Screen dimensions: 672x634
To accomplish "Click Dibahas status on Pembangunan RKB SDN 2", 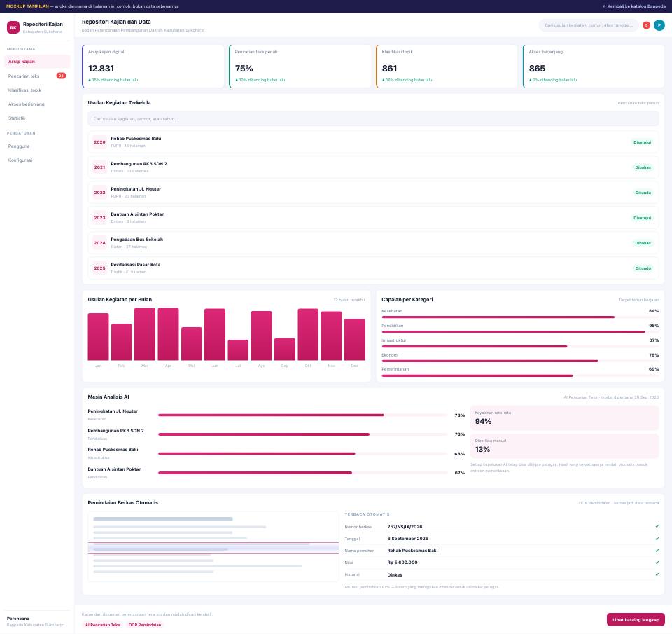I will coord(643,167).
